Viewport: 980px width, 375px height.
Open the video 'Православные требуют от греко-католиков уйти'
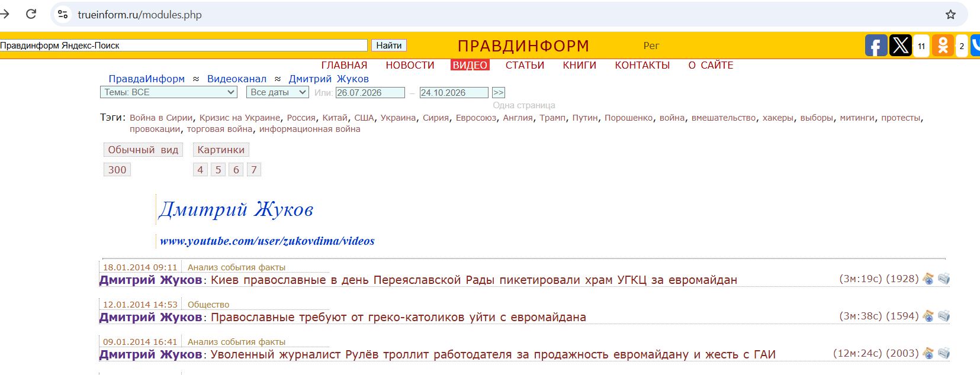tap(399, 317)
